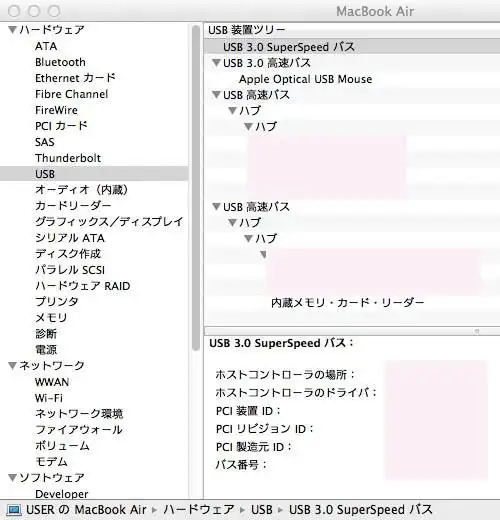This screenshot has height=520, width=500.
Task: Click the PCI 製造元 ID label
Action: 254,447
